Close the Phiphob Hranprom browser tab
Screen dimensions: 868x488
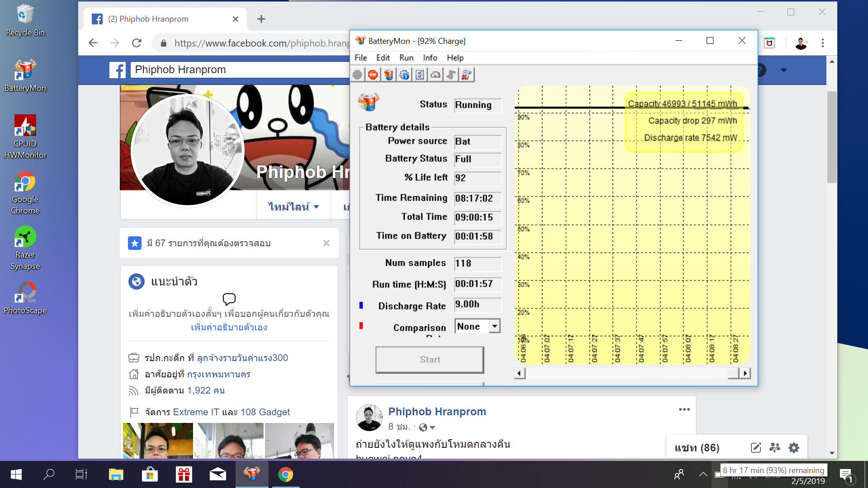235,19
